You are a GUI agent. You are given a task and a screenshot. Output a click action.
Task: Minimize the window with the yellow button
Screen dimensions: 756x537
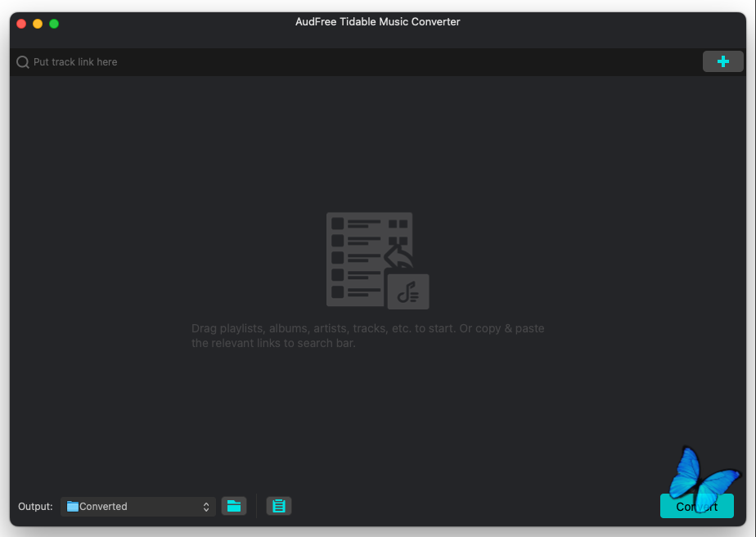click(x=38, y=24)
